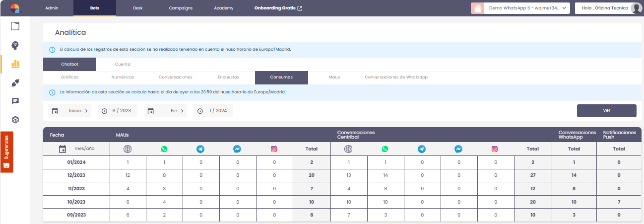Click the calendar icon beside mes/año
Viewport: 644px width, 224px height.
point(63,149)
